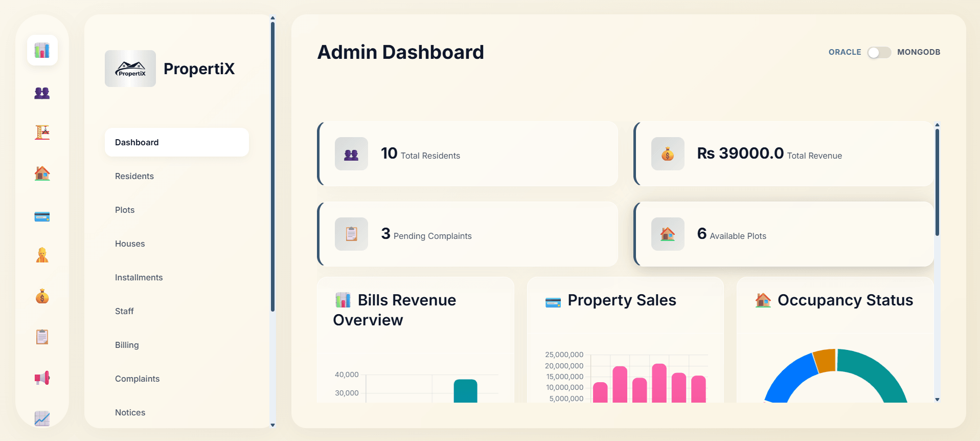The width and height of the screenshot is (980, 441).
Task: Click the 40,000 axis label
Action: (347, 374)
